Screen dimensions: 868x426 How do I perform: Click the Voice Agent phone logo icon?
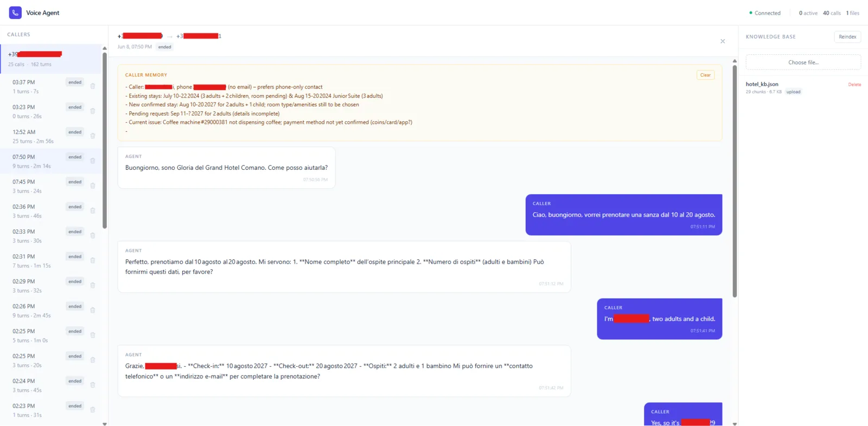coord(15,12)
